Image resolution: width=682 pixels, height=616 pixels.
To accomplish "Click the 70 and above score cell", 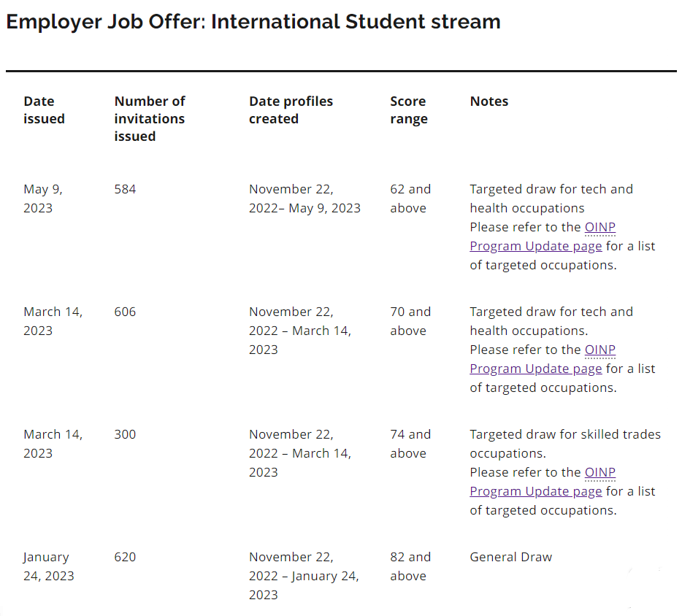I will point(410,321).
